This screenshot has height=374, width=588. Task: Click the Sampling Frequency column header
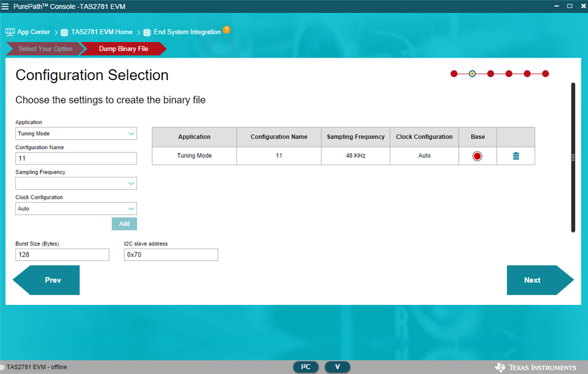(x=355, y=137)
